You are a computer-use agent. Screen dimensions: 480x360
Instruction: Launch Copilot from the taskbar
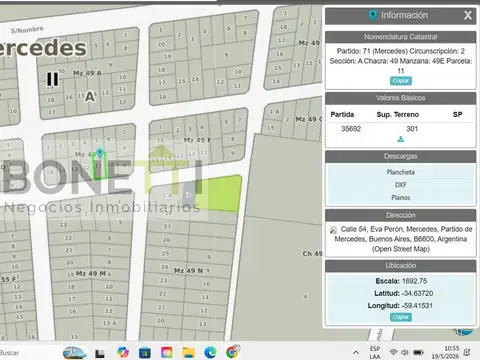123,352
